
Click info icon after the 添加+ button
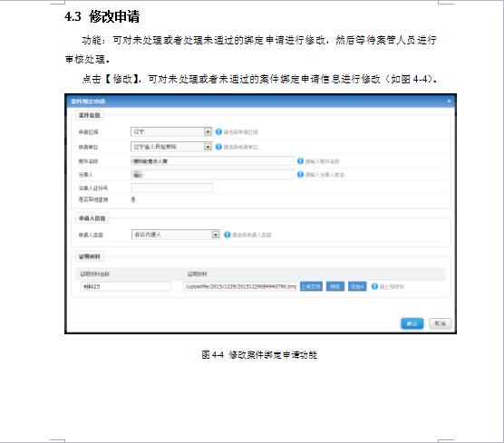(x=374, y=286)
